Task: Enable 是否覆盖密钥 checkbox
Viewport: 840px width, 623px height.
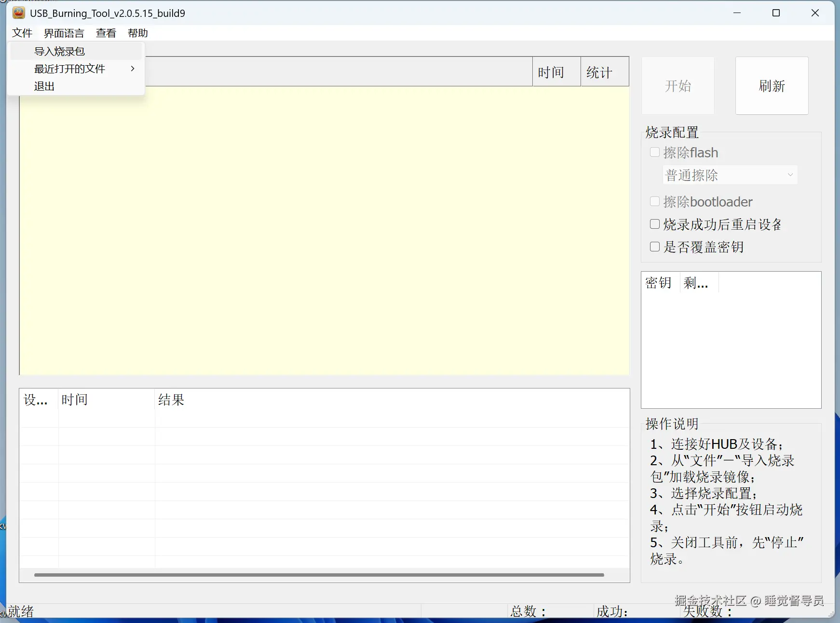Action: (655, 247)
